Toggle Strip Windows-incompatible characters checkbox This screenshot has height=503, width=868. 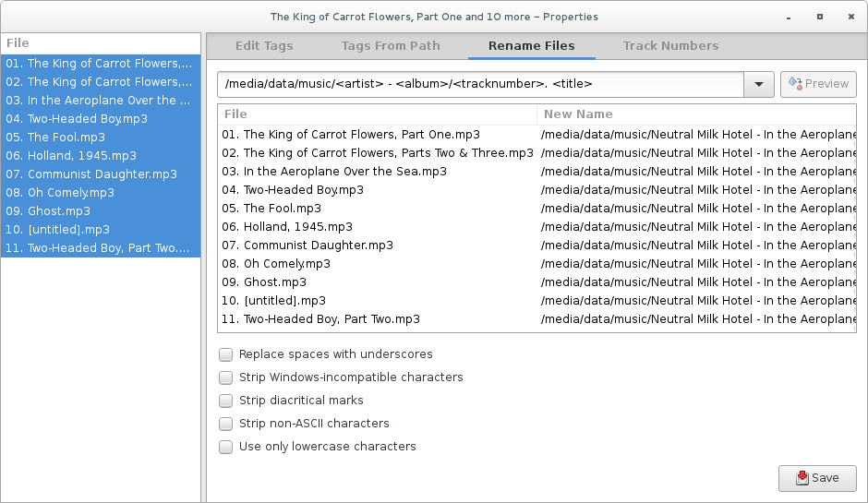click(225, 377)
